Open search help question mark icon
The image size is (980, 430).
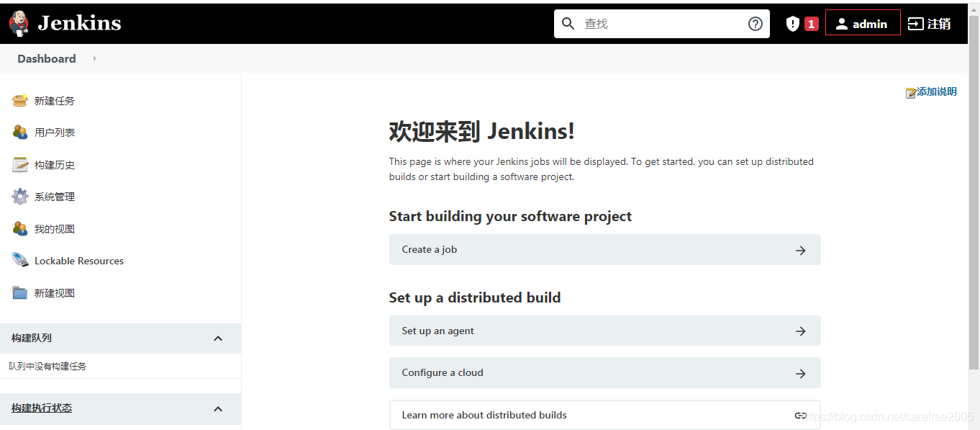755,24
